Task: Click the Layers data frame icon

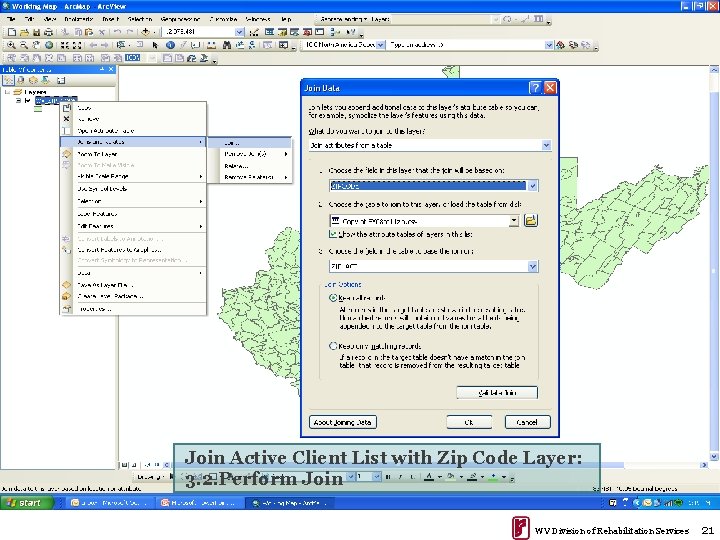Action: tap(18, 92)
